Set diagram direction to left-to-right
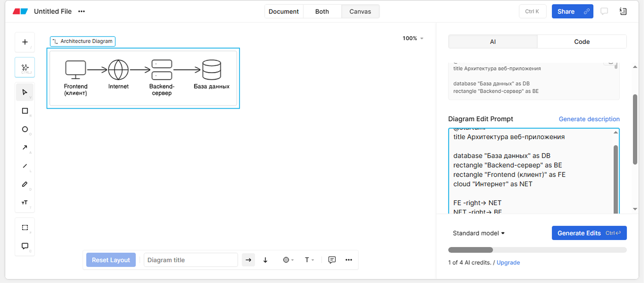This screenshot has height=283, width=644. pos(248,260)
